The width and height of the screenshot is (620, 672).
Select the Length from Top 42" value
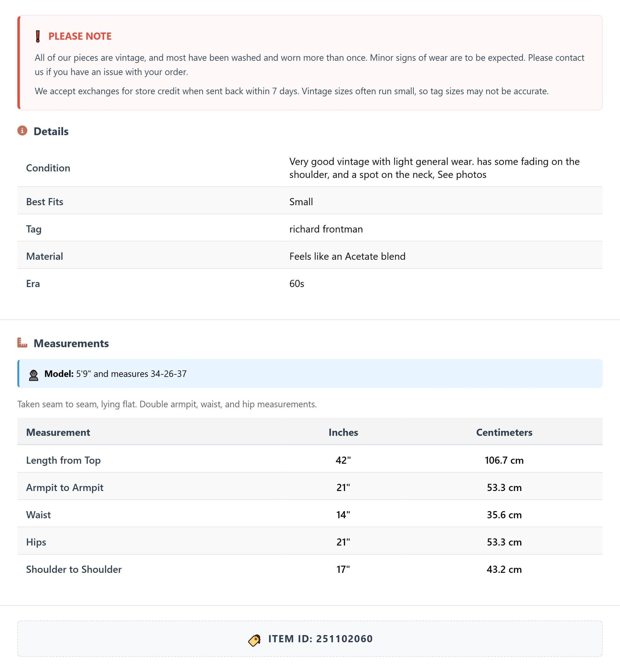pos(343,460)
